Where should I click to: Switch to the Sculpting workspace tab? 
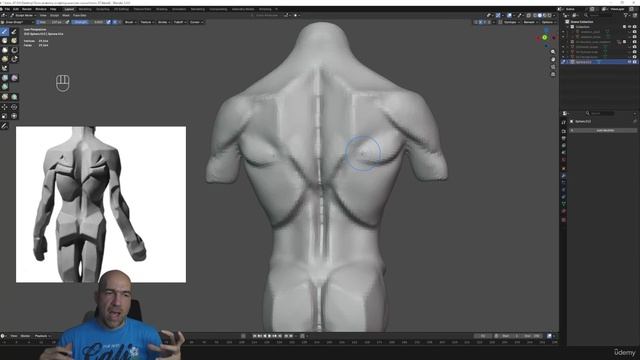103,9
